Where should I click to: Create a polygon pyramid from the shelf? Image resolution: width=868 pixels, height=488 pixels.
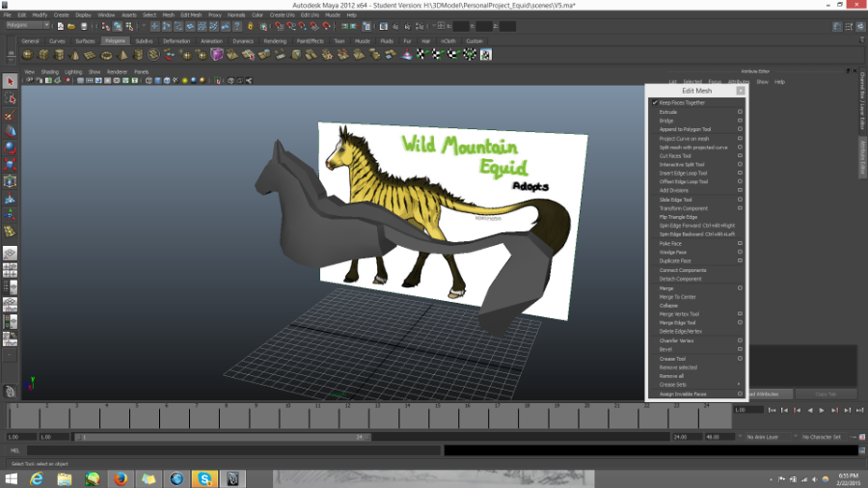[x=122, y=54]
